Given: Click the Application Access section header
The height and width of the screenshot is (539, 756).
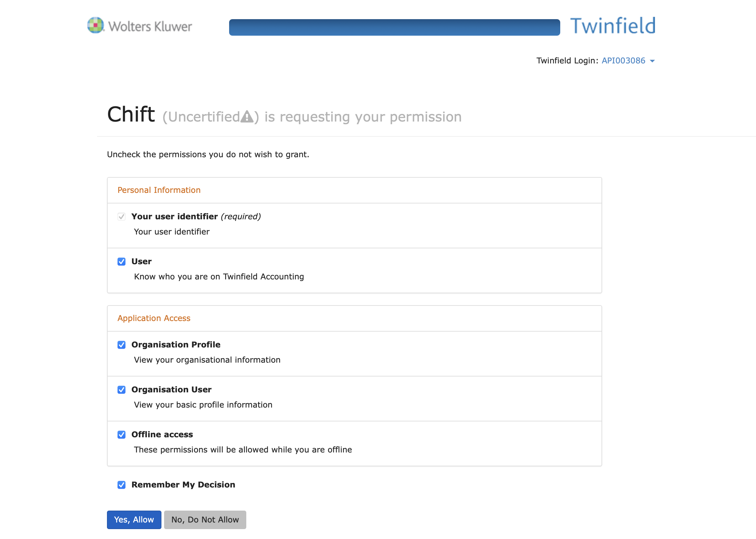Looking at the screenshot, I should click(x=154, y=318).
